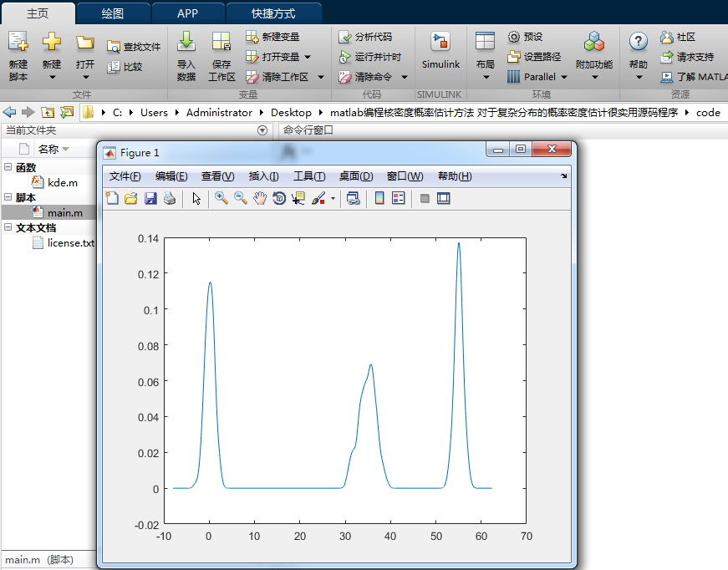Go back with the address bar back arrow
This screenshot has width=728, height=570.
[x=9, y=112]
